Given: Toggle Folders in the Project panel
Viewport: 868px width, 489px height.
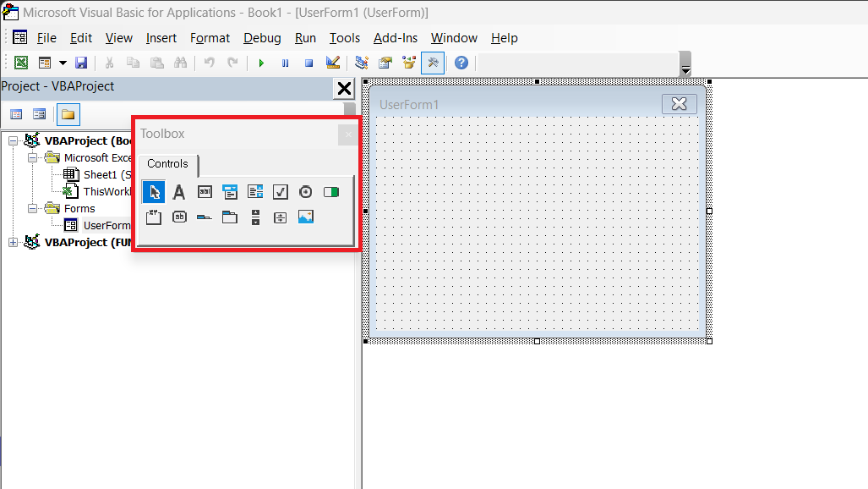Looking at the screenshot, I should point(68,115).
